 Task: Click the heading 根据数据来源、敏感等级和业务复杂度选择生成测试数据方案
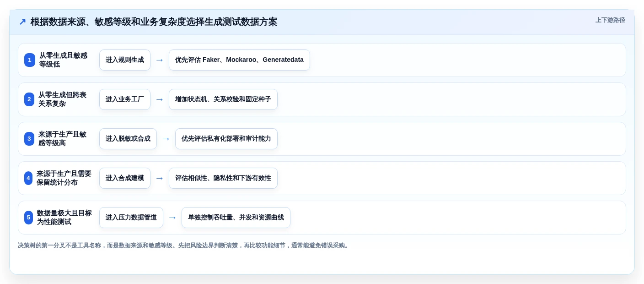coord(154,22)
